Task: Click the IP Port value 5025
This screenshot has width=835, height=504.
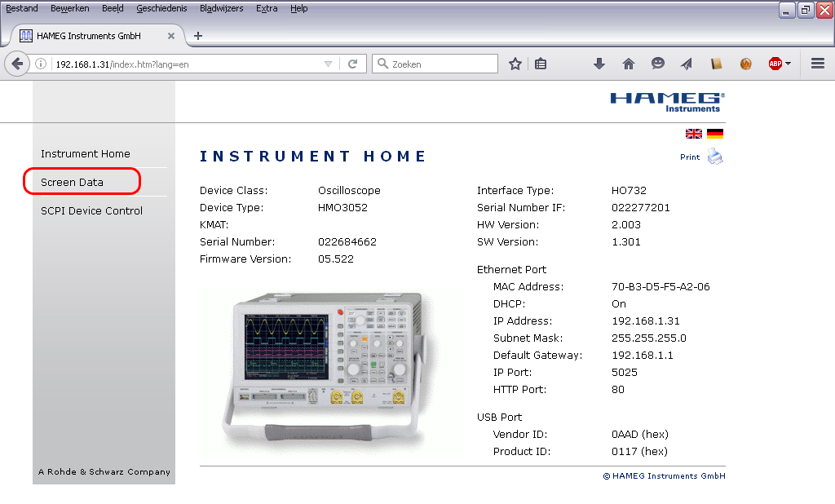Action: [624, 373]
